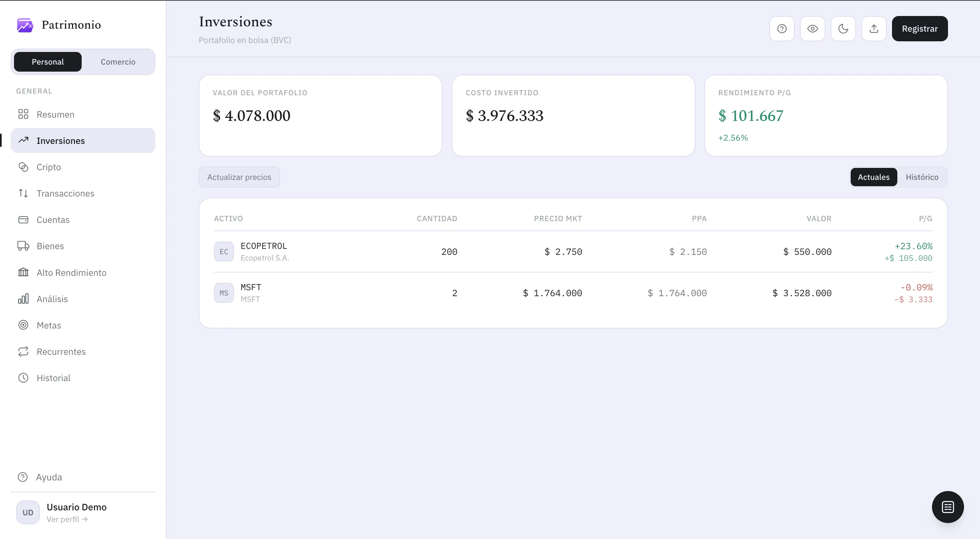Click the MS badge for MSFT
The height and width of the screenshot is (539, 980).
[x=224, y=293]
